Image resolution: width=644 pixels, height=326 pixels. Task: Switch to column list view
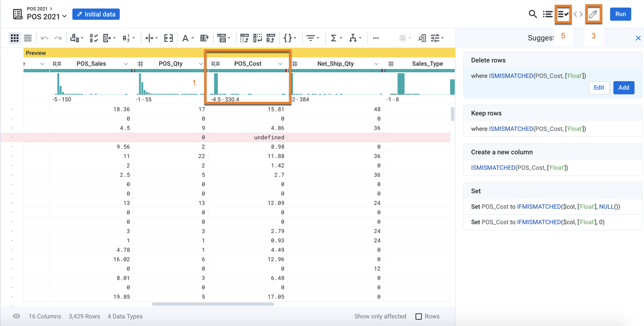pyautogui.click(x=28, y=38)
